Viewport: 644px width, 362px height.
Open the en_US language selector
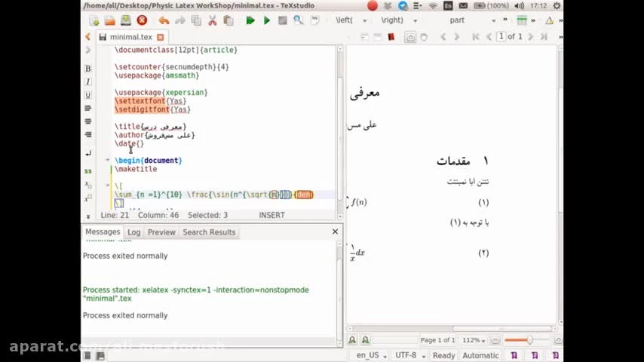pos(371,355)
